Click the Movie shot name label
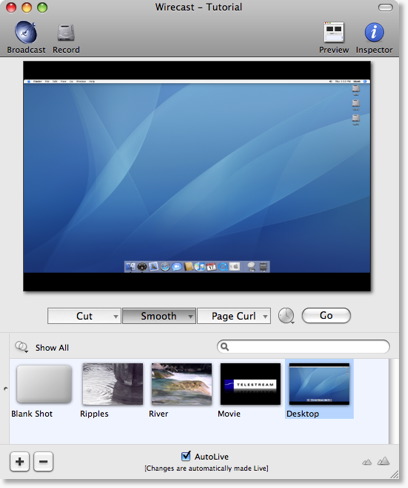The image size is (408, 488). click(x=229, y=414)
